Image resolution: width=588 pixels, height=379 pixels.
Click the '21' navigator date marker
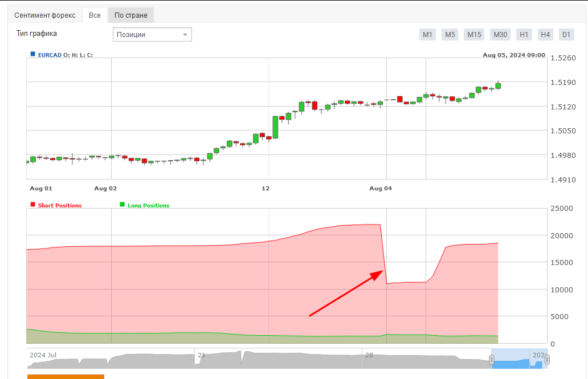click(x=201, y=355)
